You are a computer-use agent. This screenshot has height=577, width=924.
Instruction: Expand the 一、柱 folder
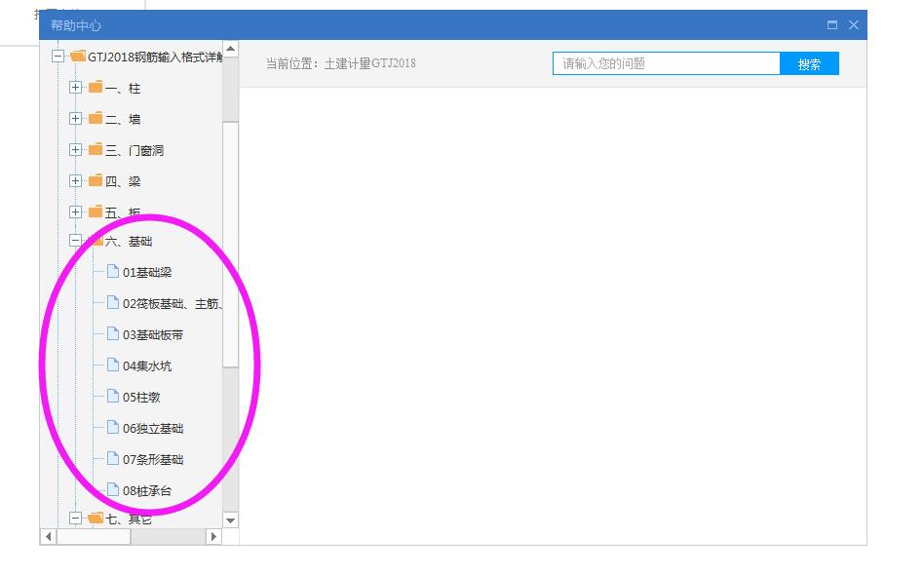[x=75, y=88]
